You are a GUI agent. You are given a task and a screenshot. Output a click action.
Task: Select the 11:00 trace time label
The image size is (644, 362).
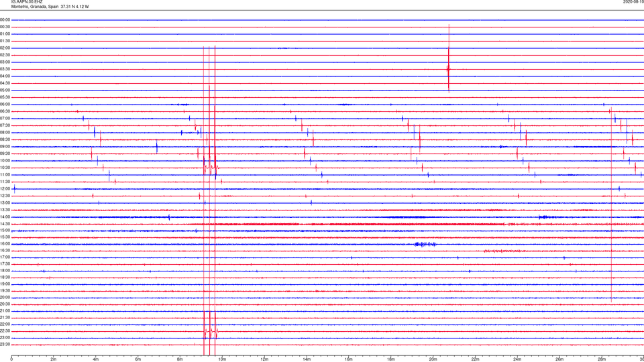5,175
